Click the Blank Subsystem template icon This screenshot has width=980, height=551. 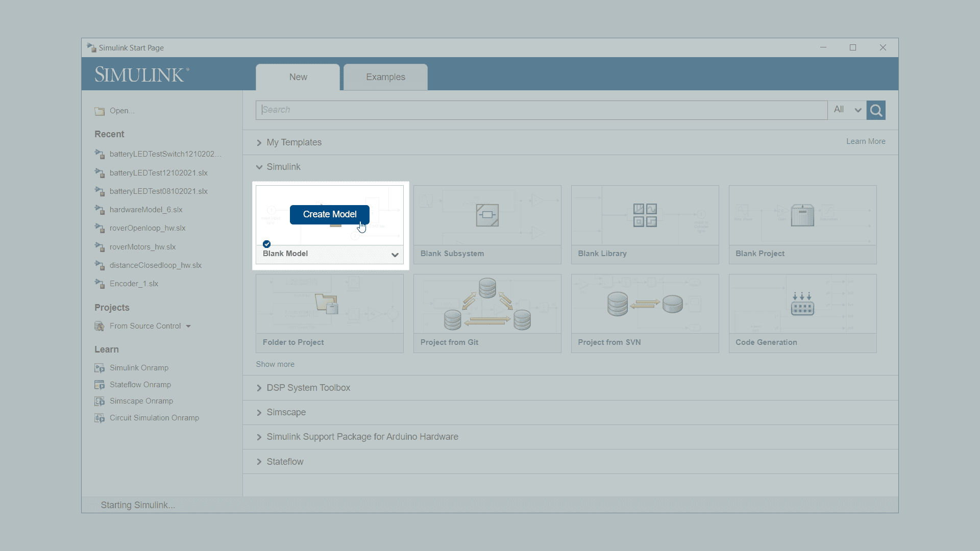point(487,215)
